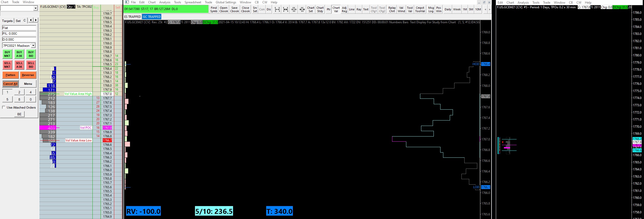Click the BE breakeven button
Image resolution: width=644 pixels, height=219 pixels.
pyautogui.click(x=19, y=114)
